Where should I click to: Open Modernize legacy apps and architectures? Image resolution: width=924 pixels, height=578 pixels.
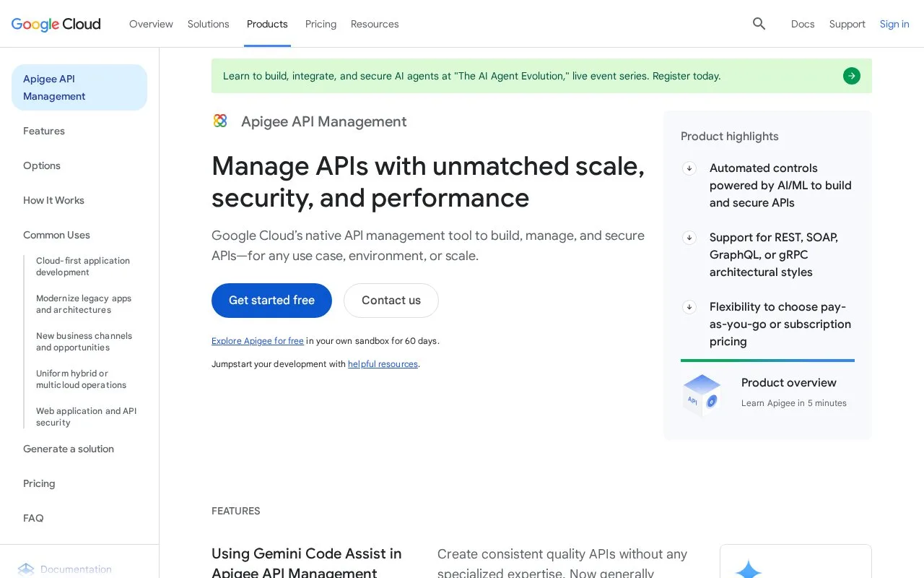(84, 304)
